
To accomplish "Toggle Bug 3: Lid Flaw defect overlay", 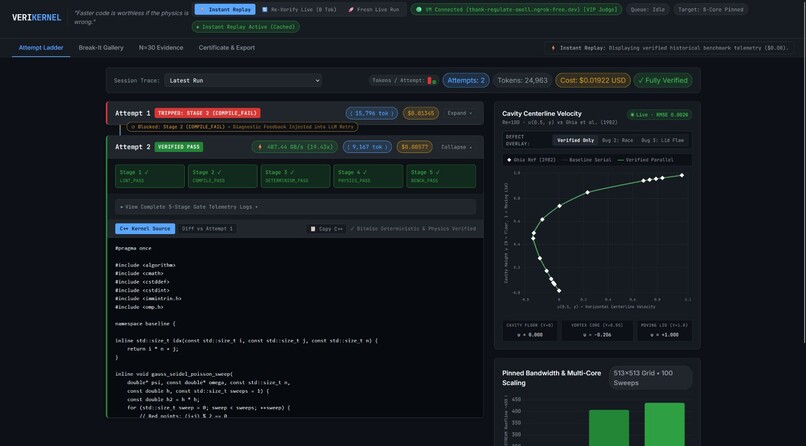I will coord(662,140).
